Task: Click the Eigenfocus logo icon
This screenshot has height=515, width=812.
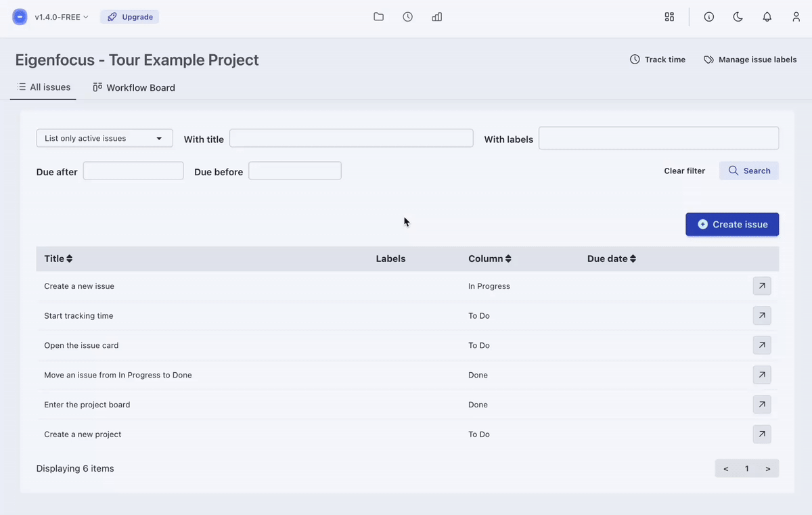Action: click(20, 17)
